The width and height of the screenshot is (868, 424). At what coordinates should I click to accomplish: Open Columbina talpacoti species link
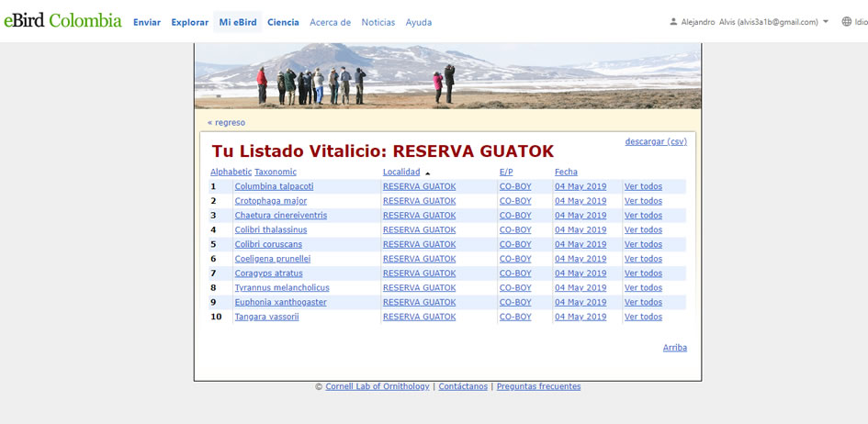(x=274, y=186)
